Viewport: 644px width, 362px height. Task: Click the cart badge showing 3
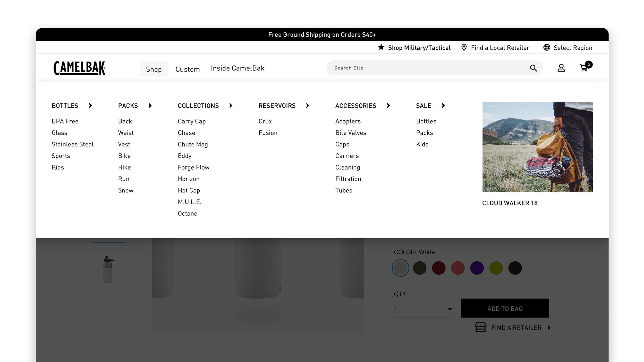click(x=589, y=65)
